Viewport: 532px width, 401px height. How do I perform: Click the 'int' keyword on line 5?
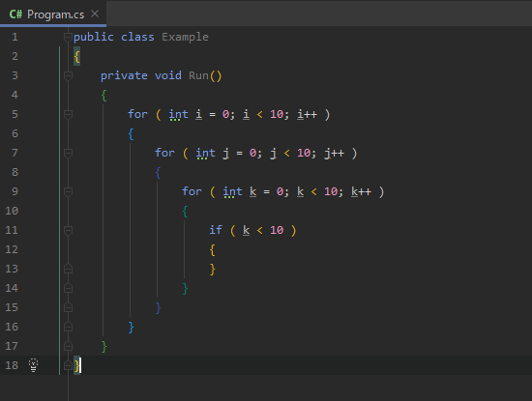[179, 115]
